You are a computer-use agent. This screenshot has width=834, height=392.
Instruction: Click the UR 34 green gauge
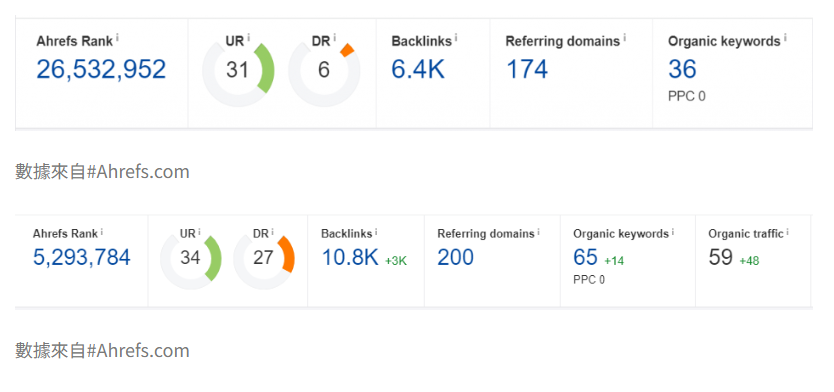(190, 258)
